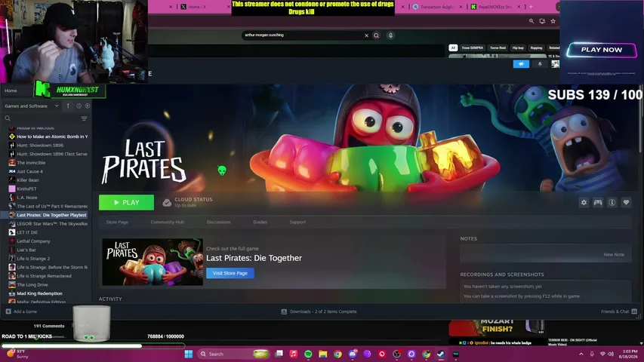
Task: Click Cloud Status cloud icon
Action: 167,203
